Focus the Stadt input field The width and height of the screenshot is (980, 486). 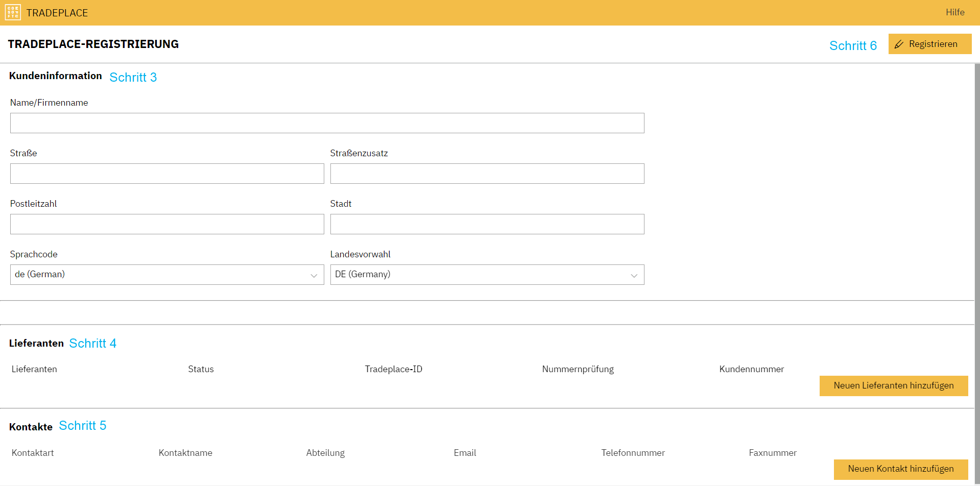click(487, 224)
